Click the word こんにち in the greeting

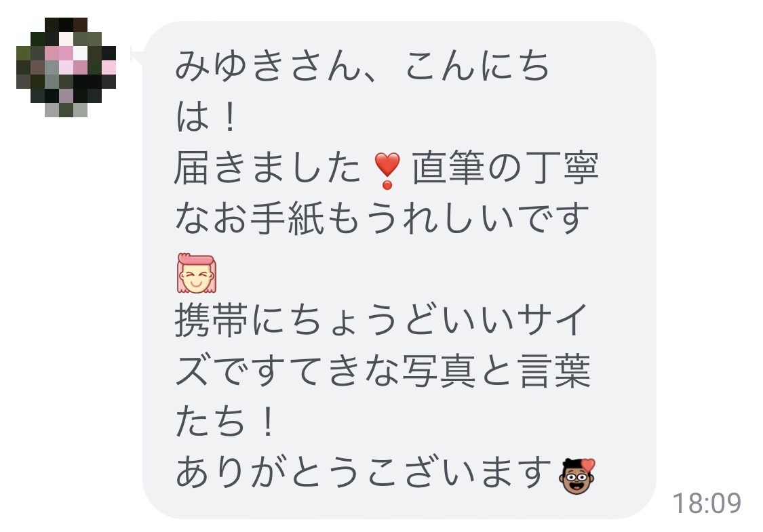click(x=478, y=66)
